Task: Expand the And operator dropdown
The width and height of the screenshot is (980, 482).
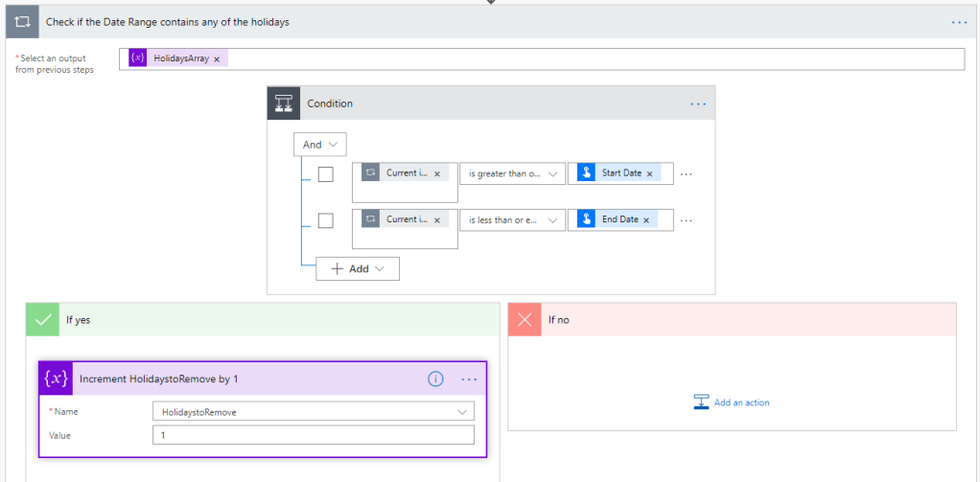Action: point(319,145)
